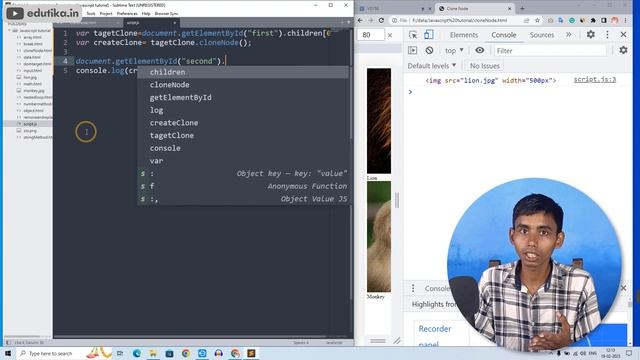
Task: Open the Tools menu in Sublime Text
Action: (91, 13)
